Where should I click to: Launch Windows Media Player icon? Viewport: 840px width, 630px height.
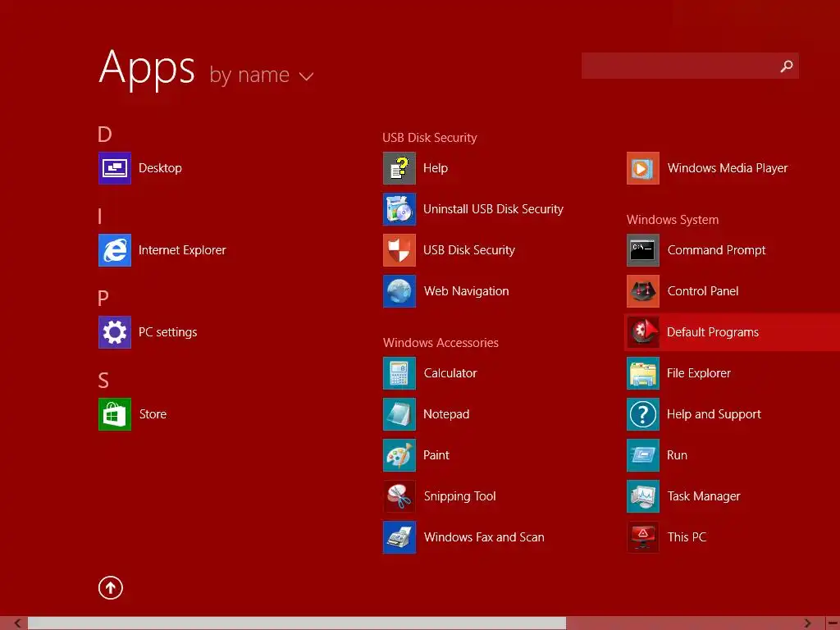point(643,168)
